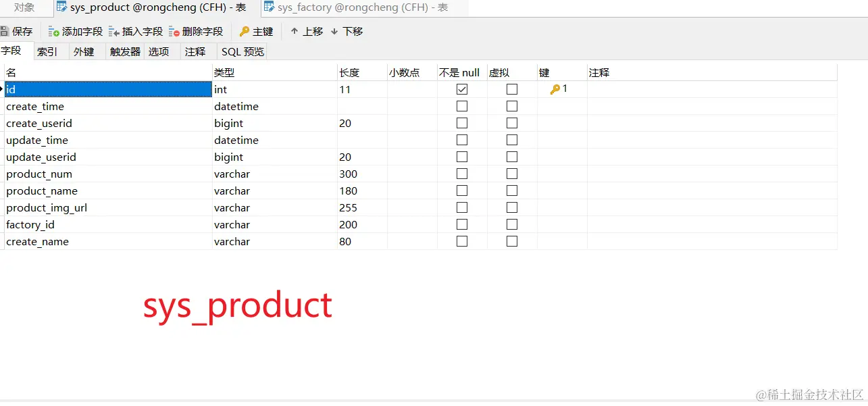This screenshot has height=406, width=868.
Task: Click length value 180 for product_name
Action: [x=349, y=191]
